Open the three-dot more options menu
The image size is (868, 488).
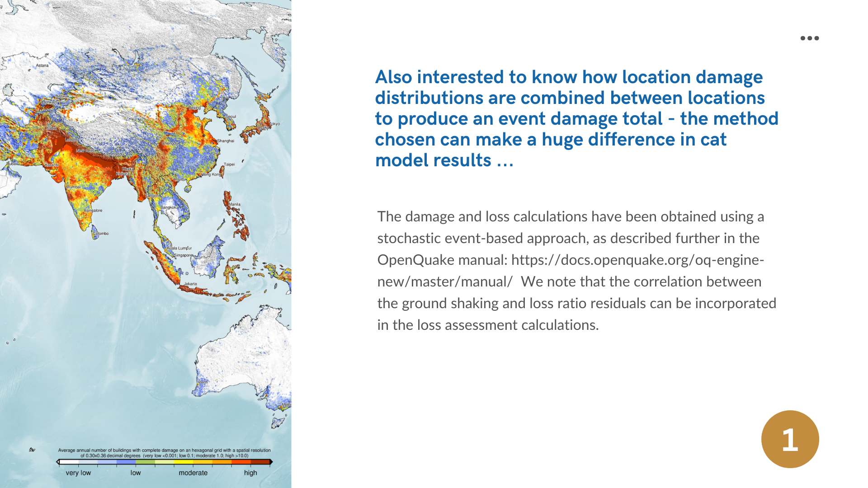(x=809, y=38)
